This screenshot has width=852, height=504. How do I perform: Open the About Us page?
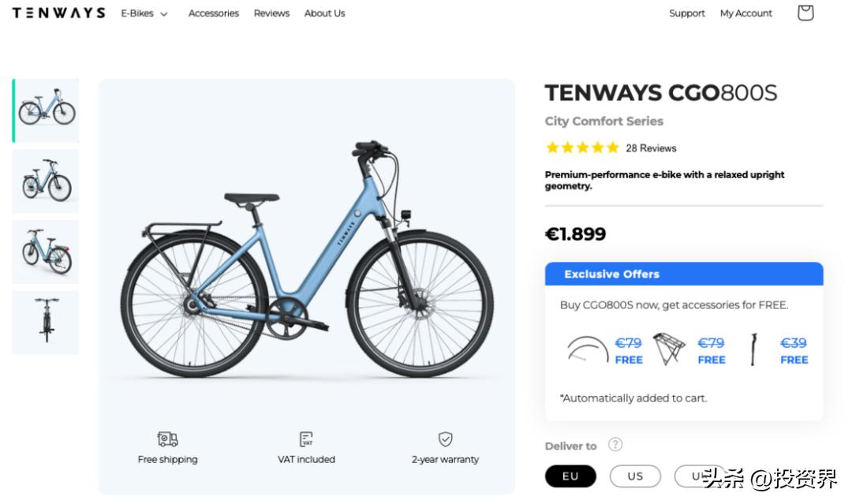point(324,13)
